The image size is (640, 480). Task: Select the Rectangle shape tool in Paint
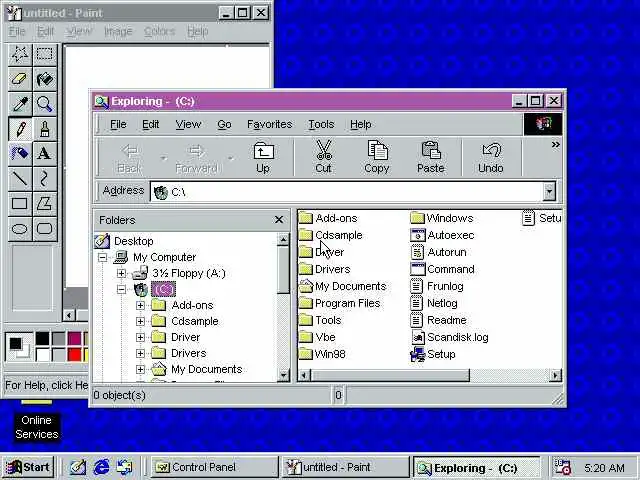pyautogui.click(x=20, y=204)
